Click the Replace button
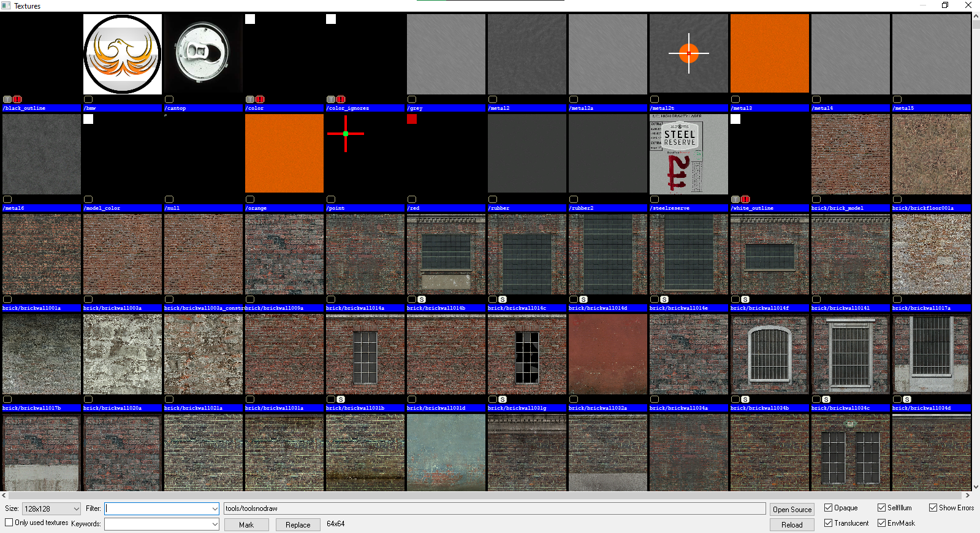The width and height of the screenshot is (980, 533). click(x=298, y=525)
